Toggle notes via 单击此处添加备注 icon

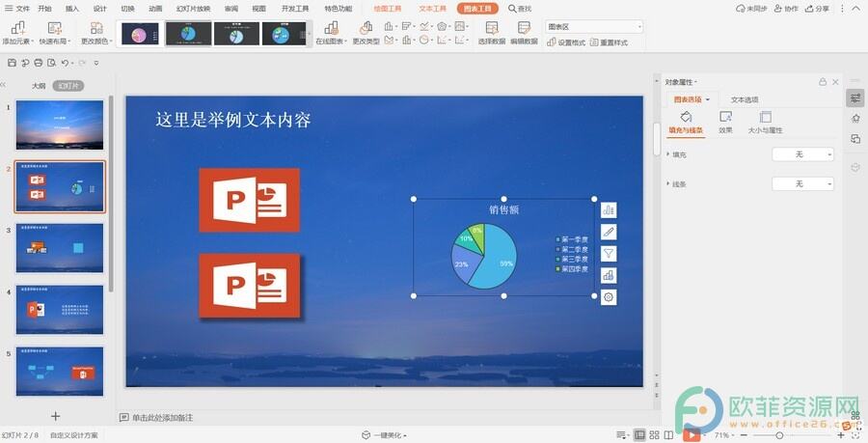124,418
